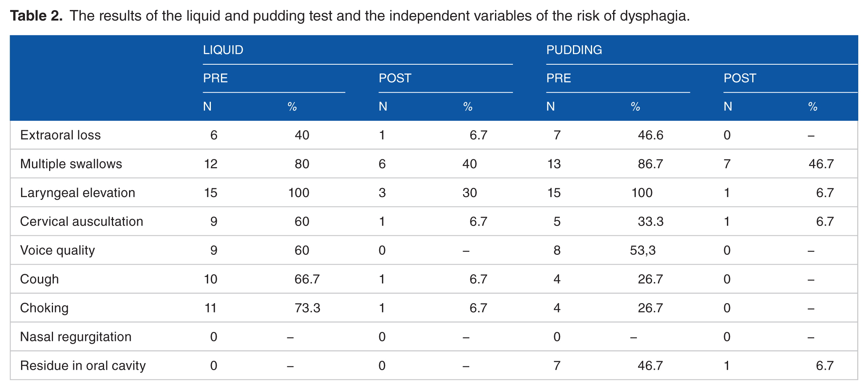868x390 pixels.
Task: Select the 66.7 percentage in Cough row
Action: [x=307, y=279]
